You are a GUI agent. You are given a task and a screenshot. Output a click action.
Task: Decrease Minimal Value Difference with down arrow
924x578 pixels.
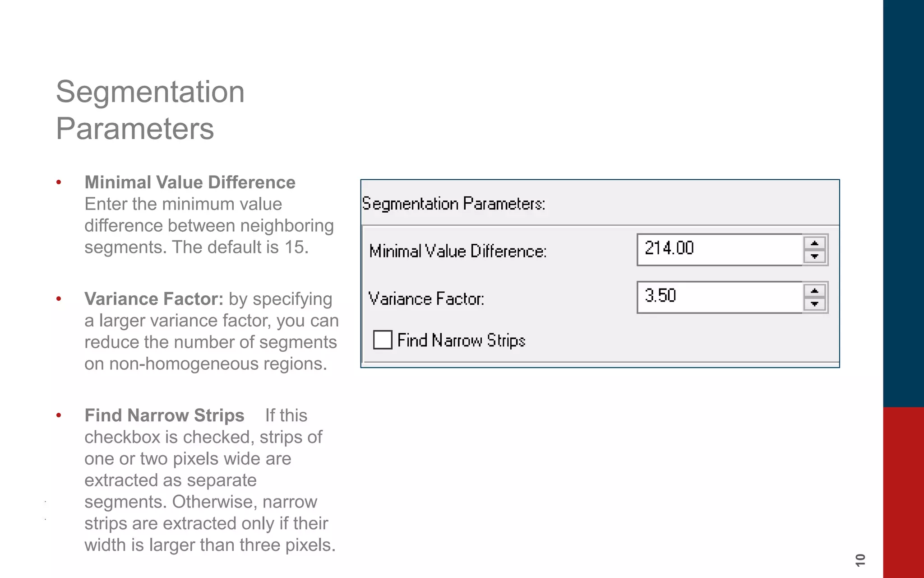(x=814, y=256)
